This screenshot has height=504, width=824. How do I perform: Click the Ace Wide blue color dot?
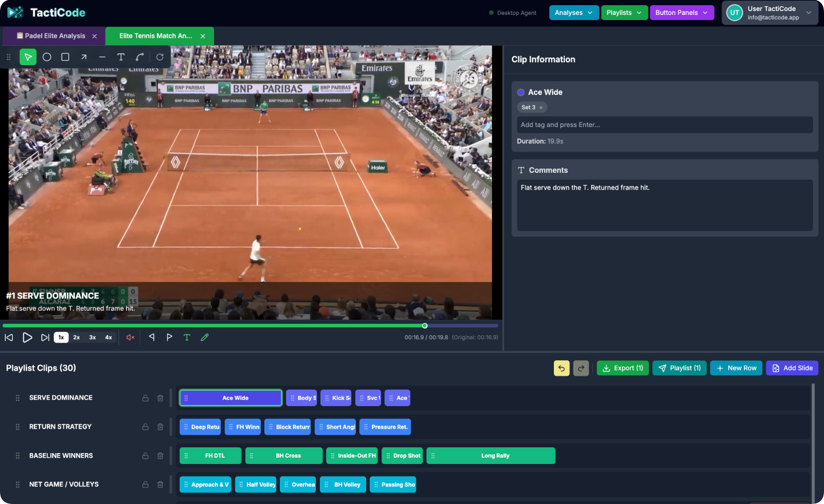521,93
